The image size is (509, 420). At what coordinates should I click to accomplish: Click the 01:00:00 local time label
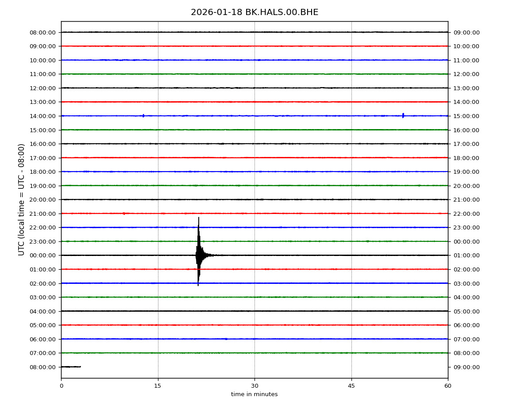coord(467,256)
